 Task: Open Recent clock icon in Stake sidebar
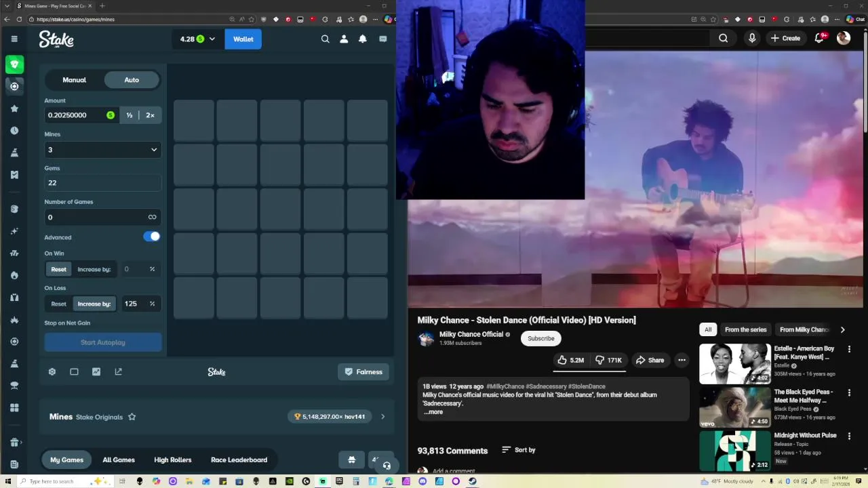(14, 130)
